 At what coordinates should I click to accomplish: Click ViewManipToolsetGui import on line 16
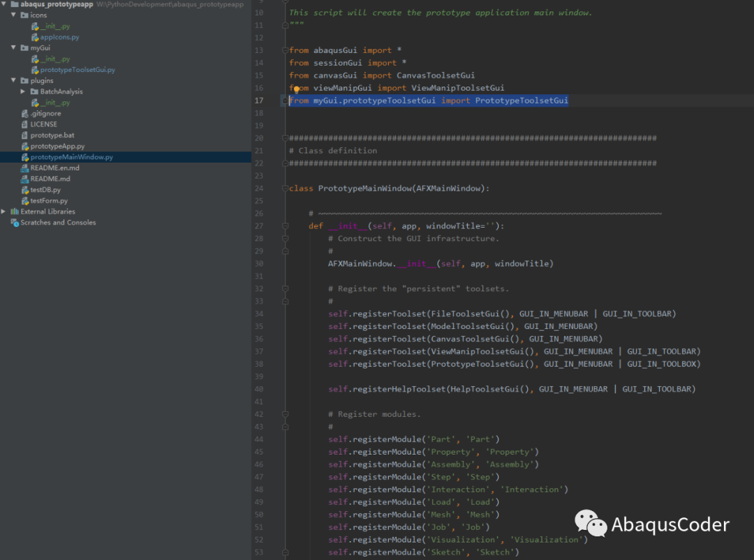point(457,87)
